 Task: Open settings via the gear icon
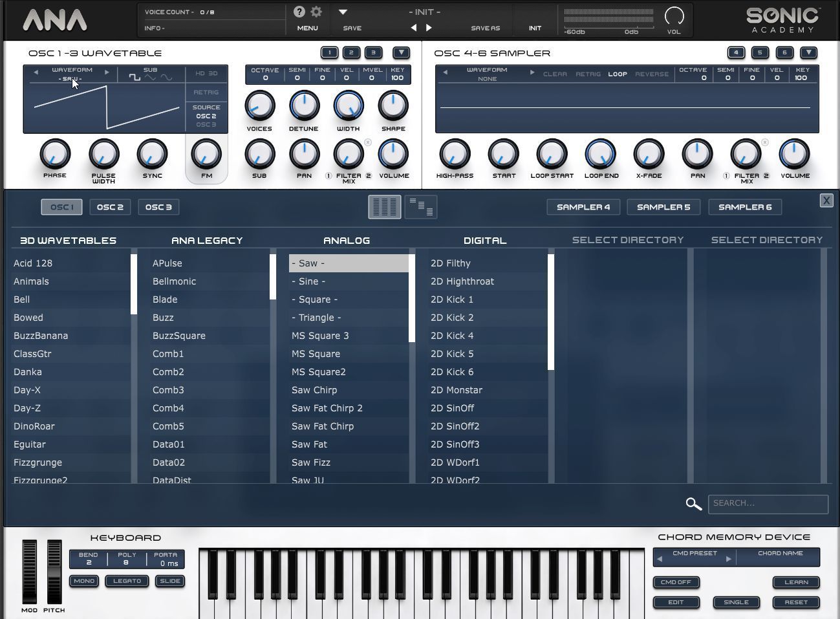click(x=316, y=12)
